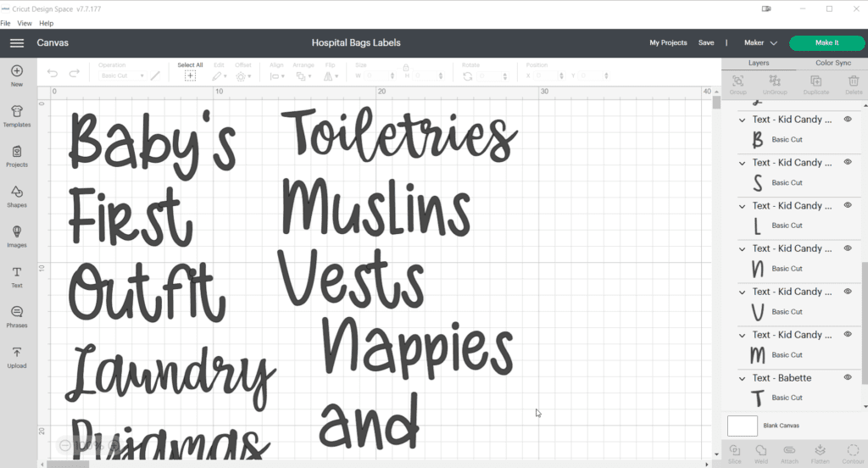Screen dimensions: 868x468
Task: Hide the N text layer
Action: 848,248
